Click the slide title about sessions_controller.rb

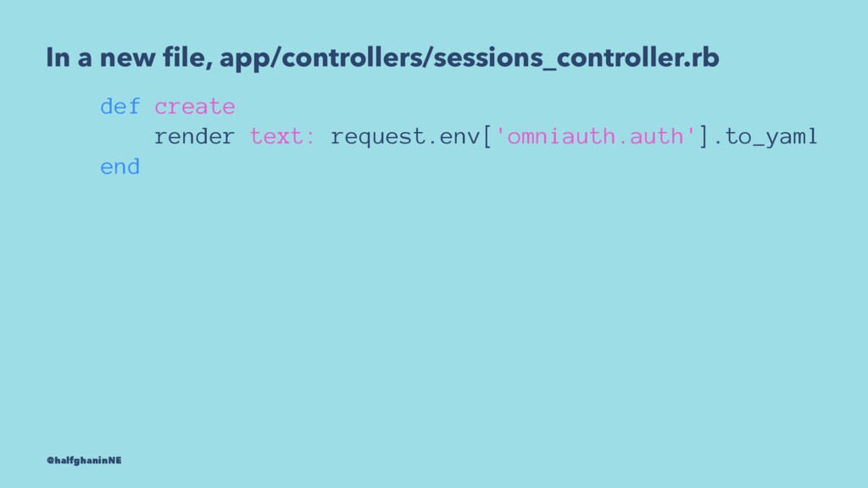(x=382, y=58)
